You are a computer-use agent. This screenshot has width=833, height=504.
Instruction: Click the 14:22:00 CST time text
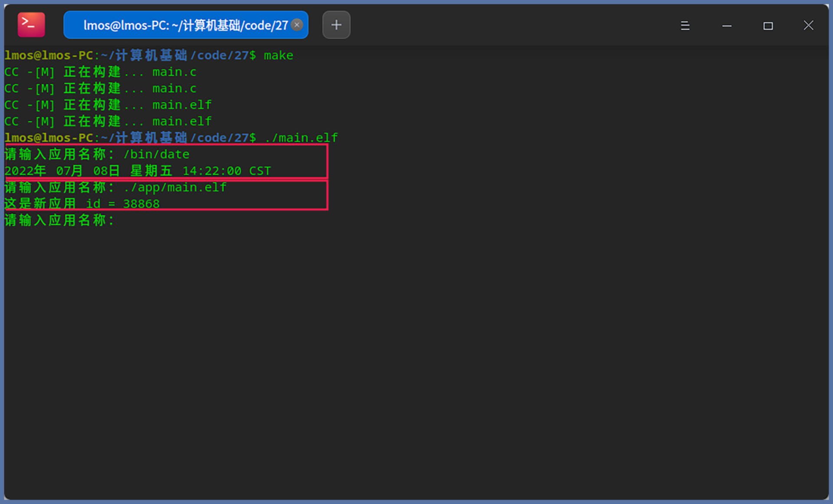pyautogui.click(x=226, y=171)
